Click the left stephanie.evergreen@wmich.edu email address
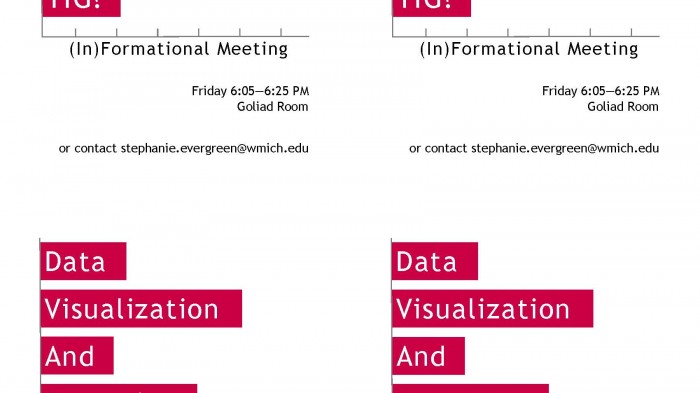The height and width of the screenshot is (393, 700). point(215,148)
